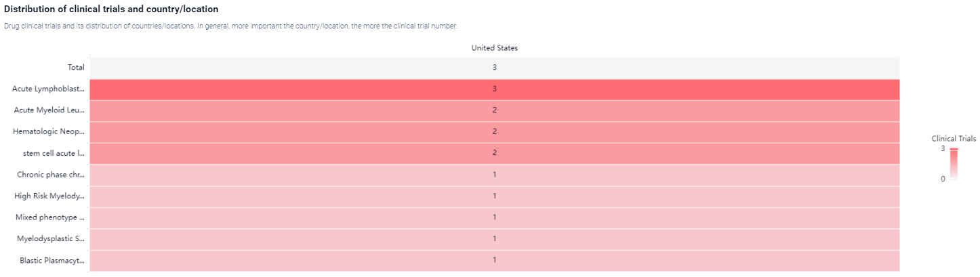Select the Chronic phase chr... heatmap cell

495,175
